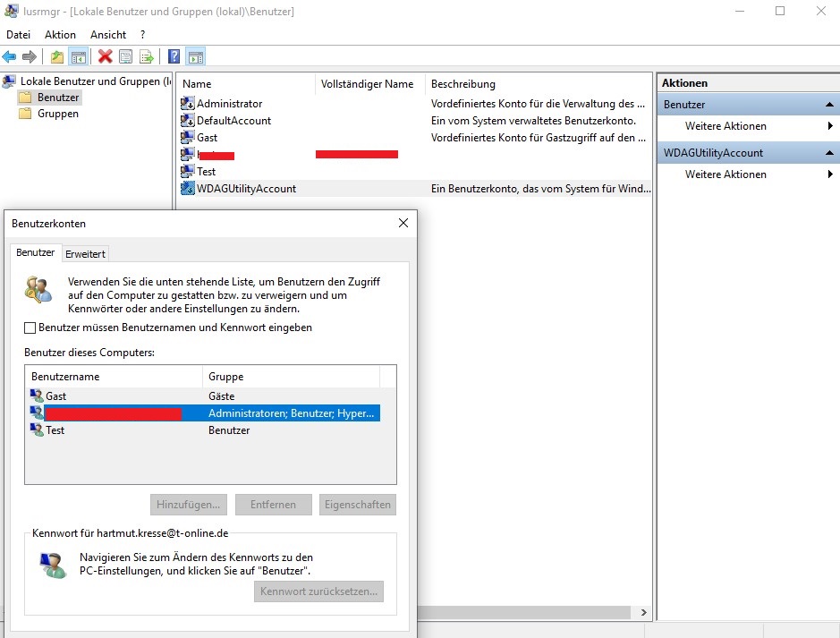Click the Export List toolbar icon
Image resolution: width=840 pixels, height=638 pixels.
pos(147,57)
